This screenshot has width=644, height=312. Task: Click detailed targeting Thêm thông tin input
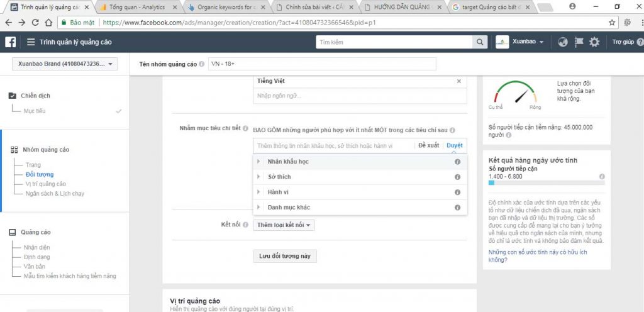(x=335, y=146)
